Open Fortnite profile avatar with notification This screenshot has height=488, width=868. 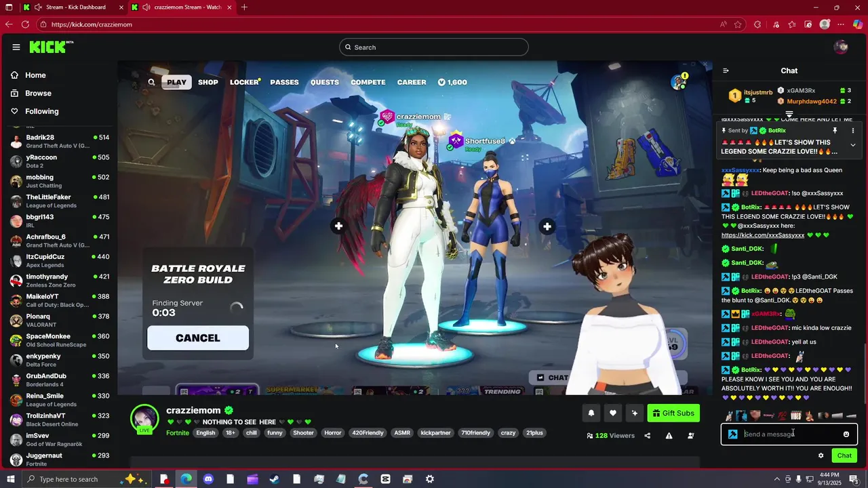click(x=679, y=81)
